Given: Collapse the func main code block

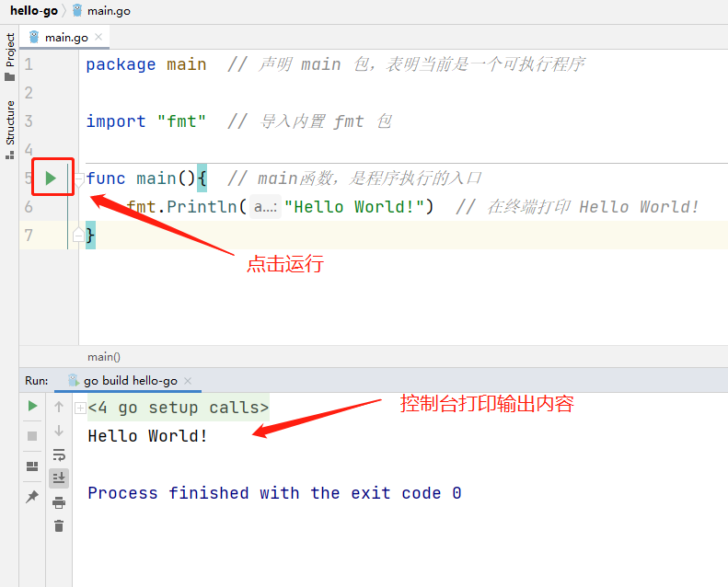Looking at the screenshot, I should 79,179.
